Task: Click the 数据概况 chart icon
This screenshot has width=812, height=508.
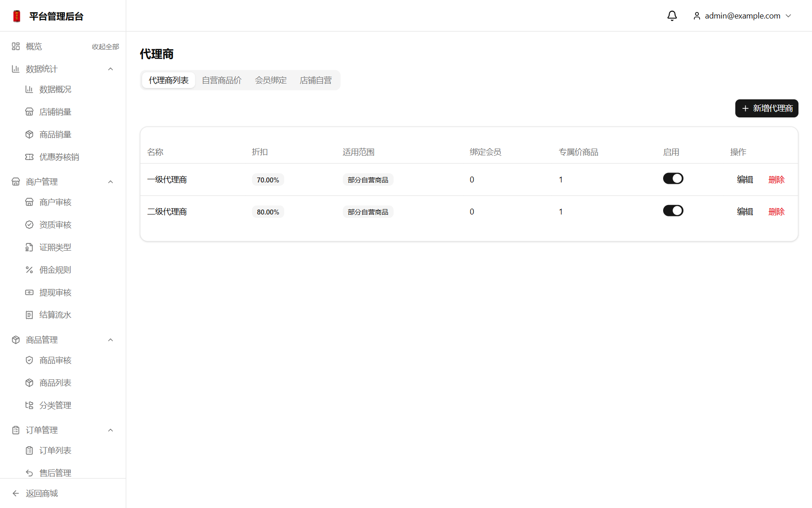Action: tap(29, 89)
